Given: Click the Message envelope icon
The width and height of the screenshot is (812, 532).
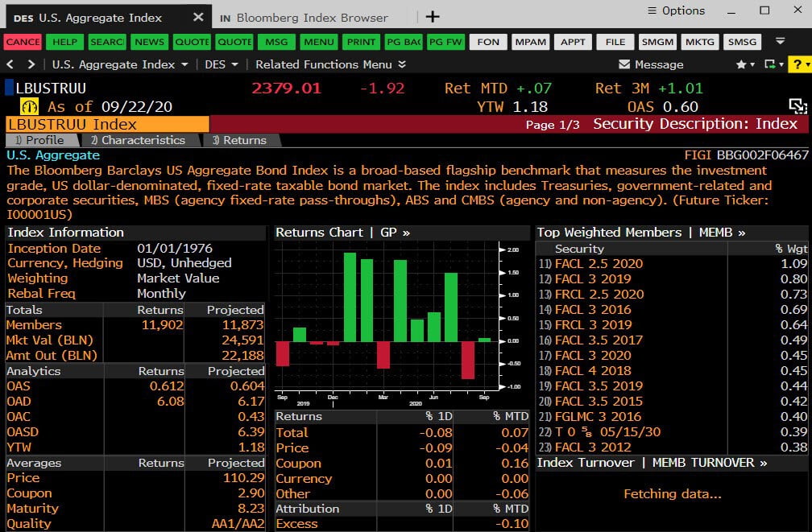Looking at the screenshot, I should click(624, 64).
